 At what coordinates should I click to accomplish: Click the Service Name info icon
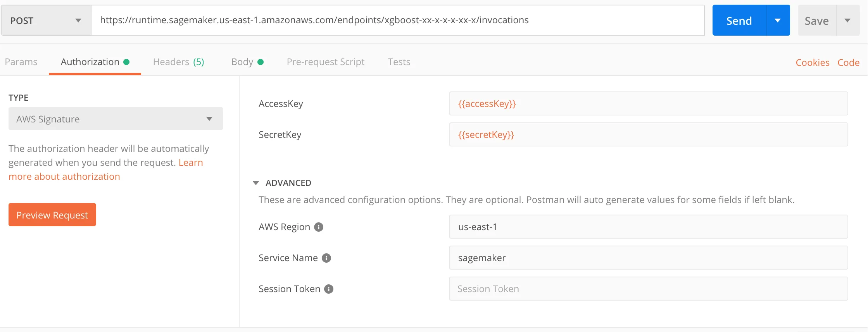(x=326, y=258)
